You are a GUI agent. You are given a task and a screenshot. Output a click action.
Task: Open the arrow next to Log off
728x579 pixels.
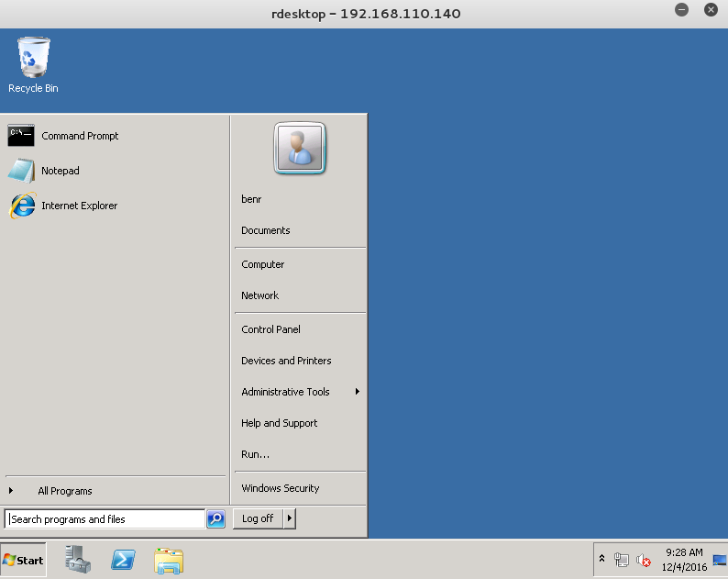coord(290,518)
